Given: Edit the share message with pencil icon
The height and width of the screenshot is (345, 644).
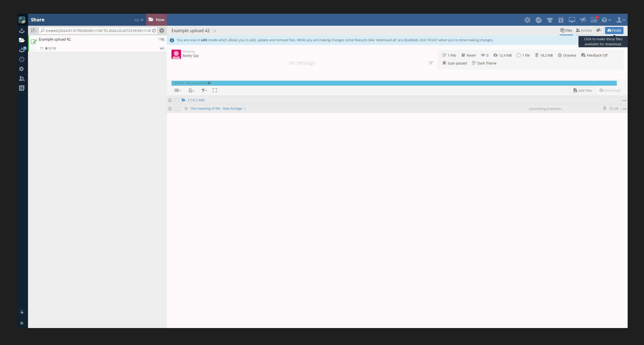Looking at the screenshot, I should coord(431,63).
